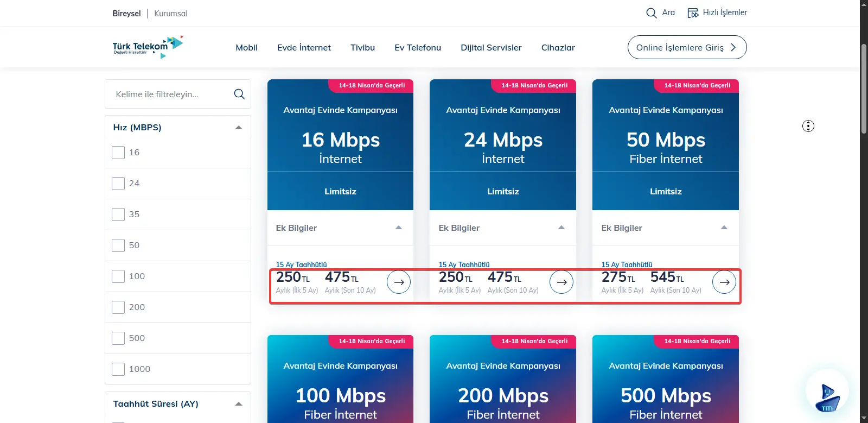Enable the 100 Mbps speed checkbox
868x423 pixels.
(118, 276)
